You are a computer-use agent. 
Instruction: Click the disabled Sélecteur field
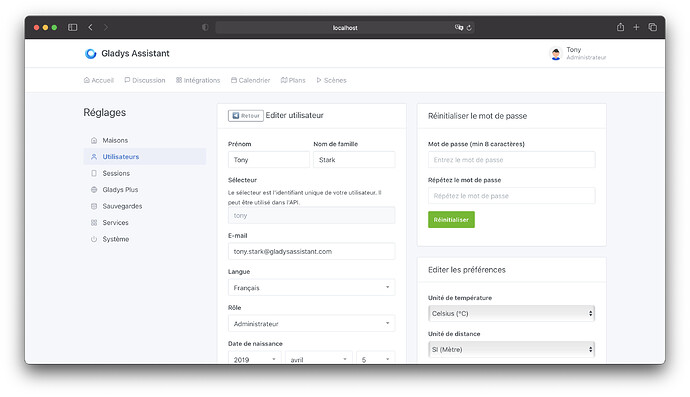point(312,215)
